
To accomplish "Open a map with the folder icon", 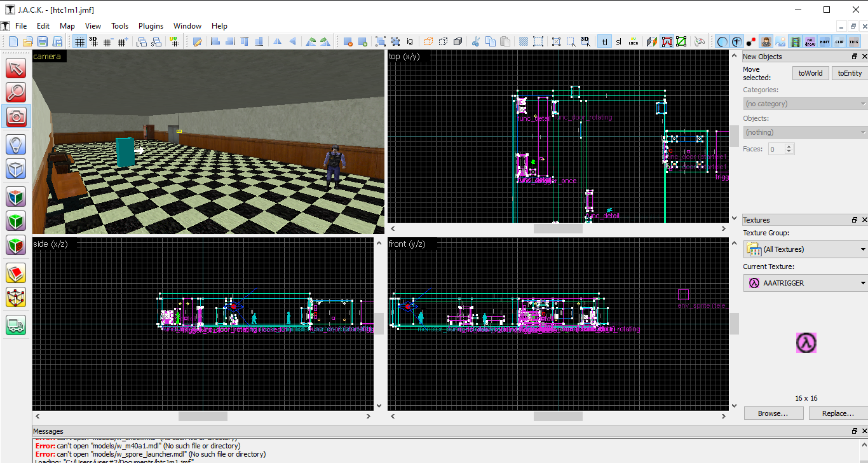I will [x=27, y=41].
